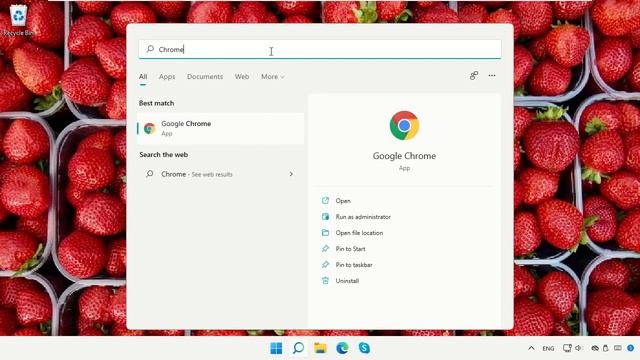Choose Open file location

pyautogui.click(x=359, y=233)
